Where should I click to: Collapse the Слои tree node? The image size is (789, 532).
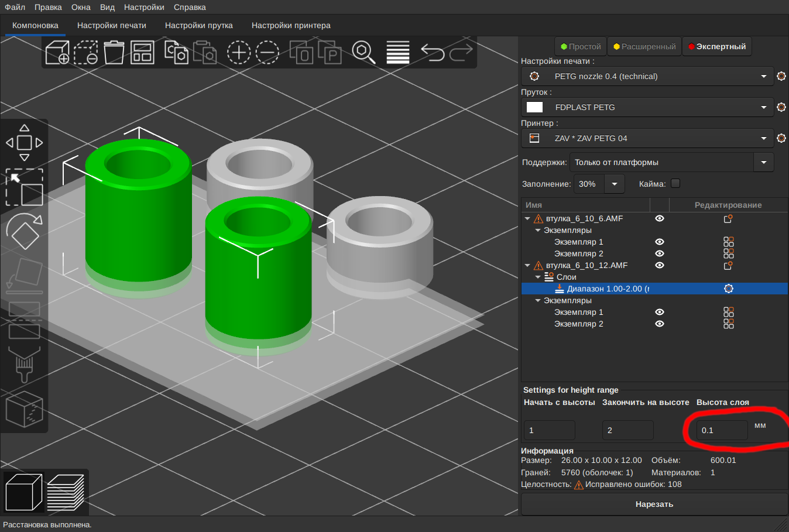tap(538, 277)
